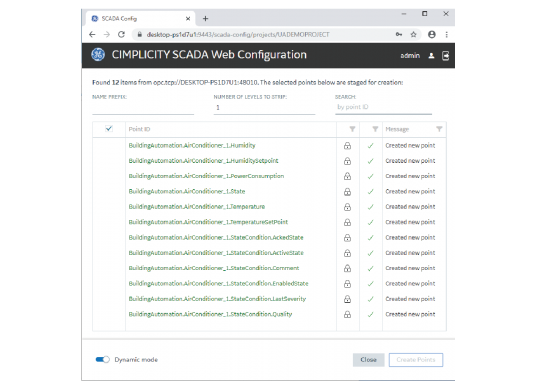Reload the page in browser
536x390 pixels.
pyautogui.click(x=121, y=34)
